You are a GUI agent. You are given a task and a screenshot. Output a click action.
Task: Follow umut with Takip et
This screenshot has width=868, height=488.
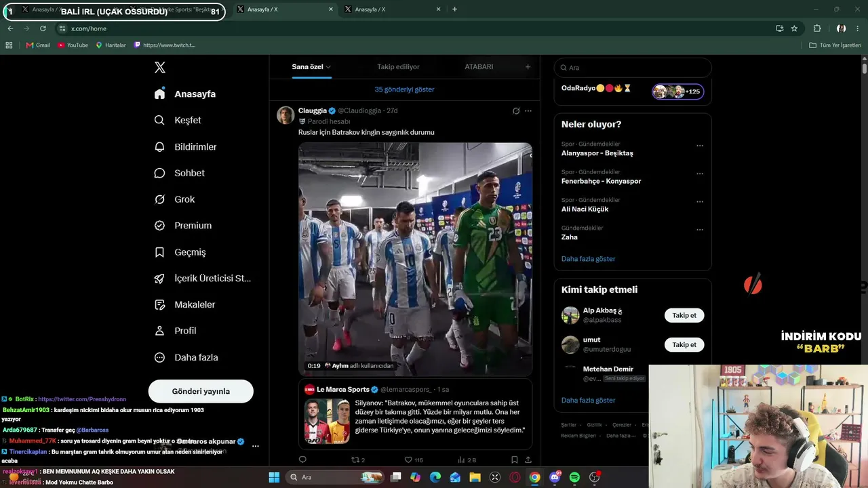(684, 344)
